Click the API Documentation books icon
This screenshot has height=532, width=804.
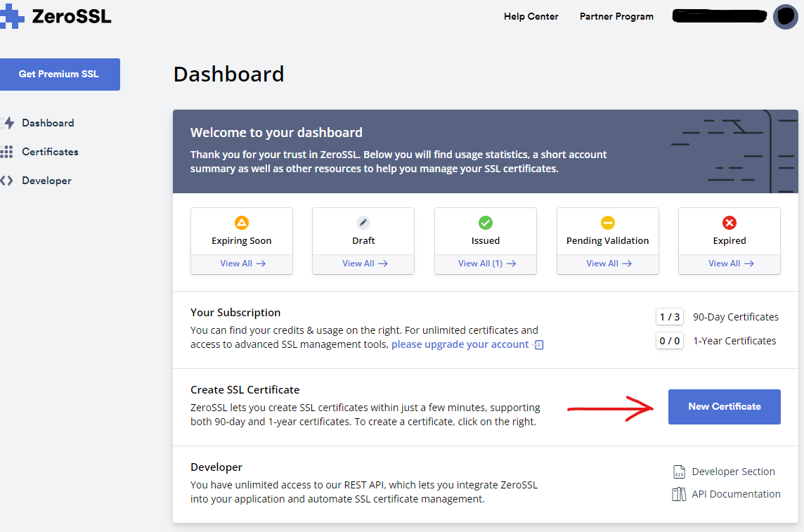(x=679, y=494)
